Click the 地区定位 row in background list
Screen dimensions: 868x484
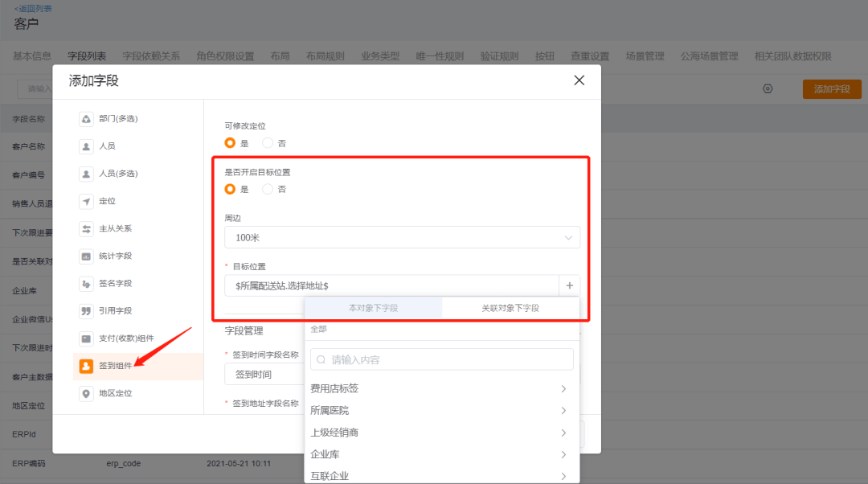click(x=28, y=406)
